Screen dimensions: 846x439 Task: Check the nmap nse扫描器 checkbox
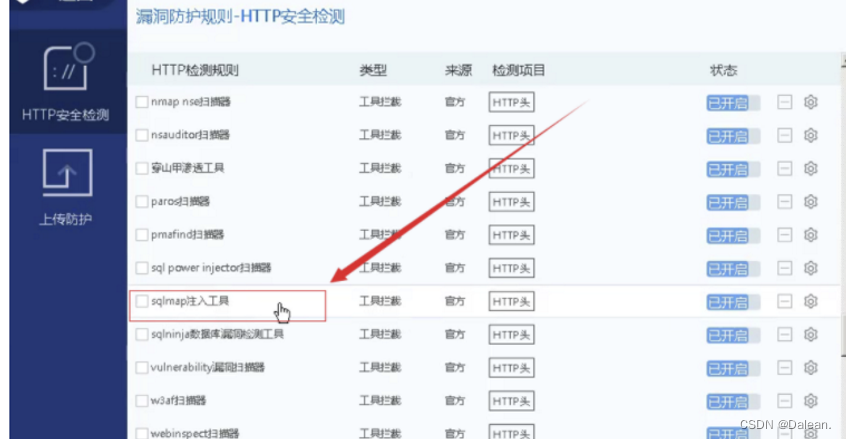click(x=142, y=102)
